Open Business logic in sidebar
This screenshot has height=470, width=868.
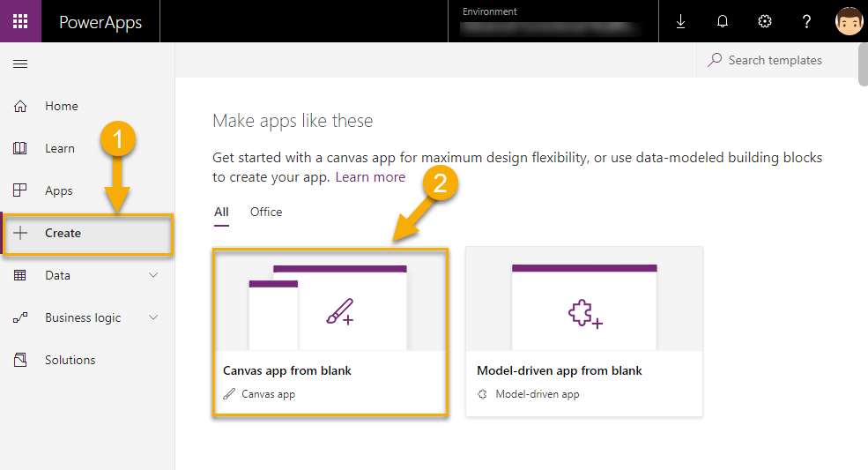click(x=83, y=318)
